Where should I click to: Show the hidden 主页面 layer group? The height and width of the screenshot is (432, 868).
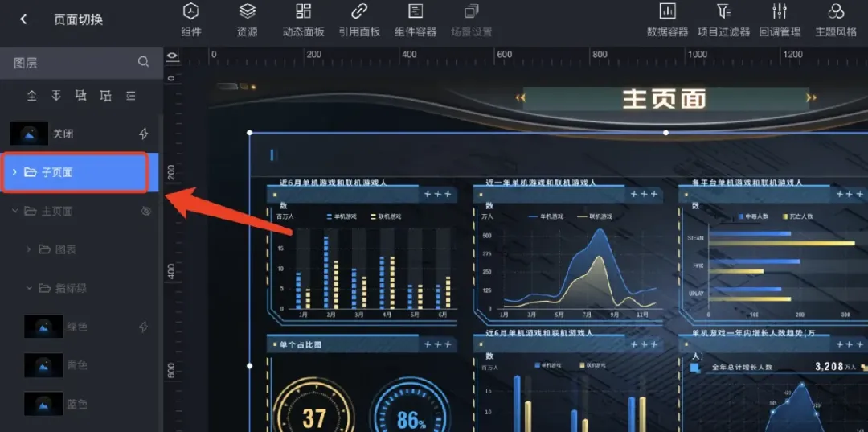point(146,211)
